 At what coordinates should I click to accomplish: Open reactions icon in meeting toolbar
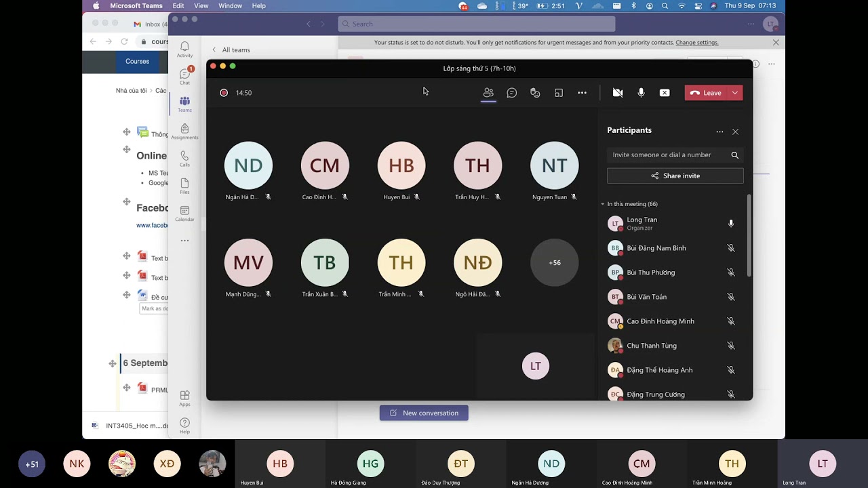click(535, 93)
